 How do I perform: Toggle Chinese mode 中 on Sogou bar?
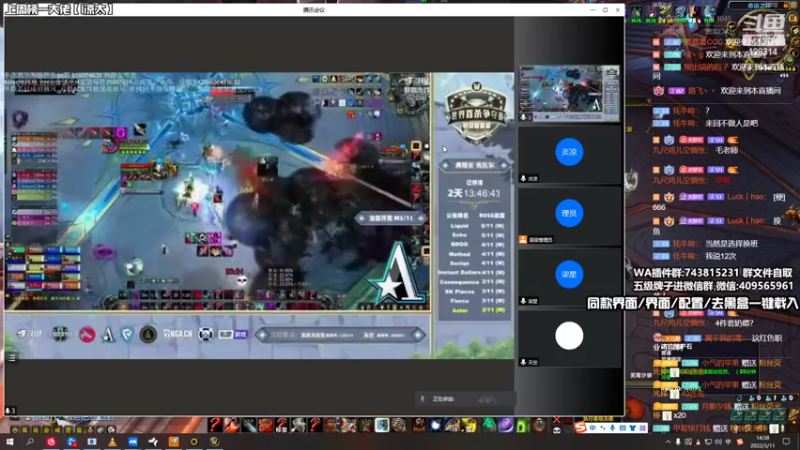(592, 428)
